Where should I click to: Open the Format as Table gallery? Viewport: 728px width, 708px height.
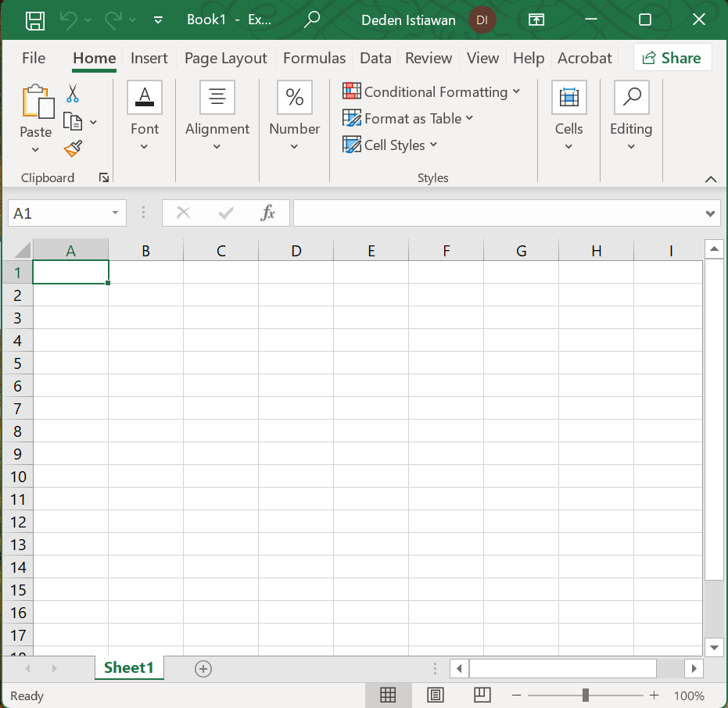(x=408, y=118)
